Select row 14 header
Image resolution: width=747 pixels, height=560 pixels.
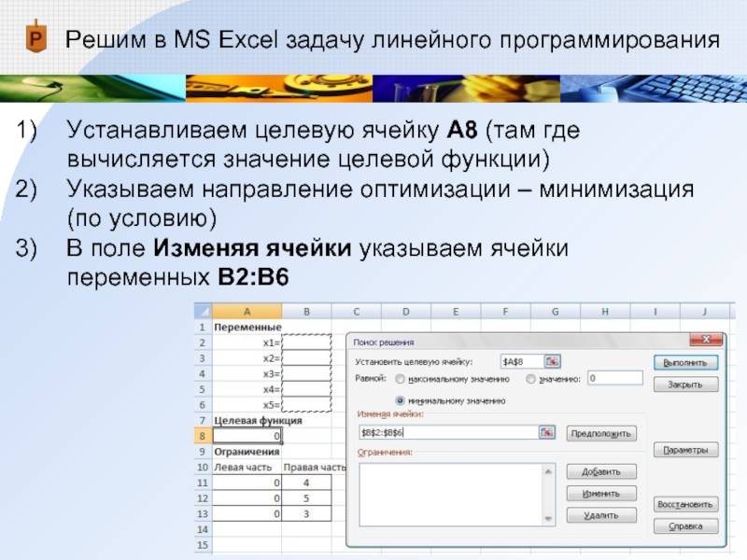pyautogui.click(x=203, y=529)
